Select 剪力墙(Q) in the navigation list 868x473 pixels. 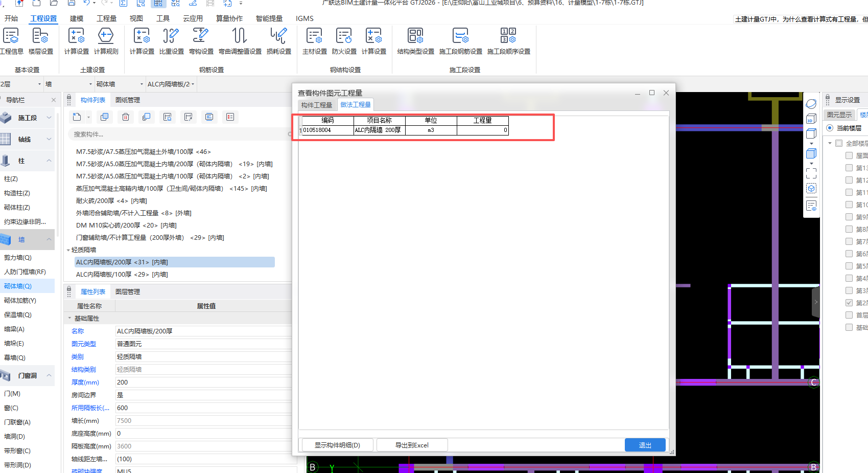(18, 258)
